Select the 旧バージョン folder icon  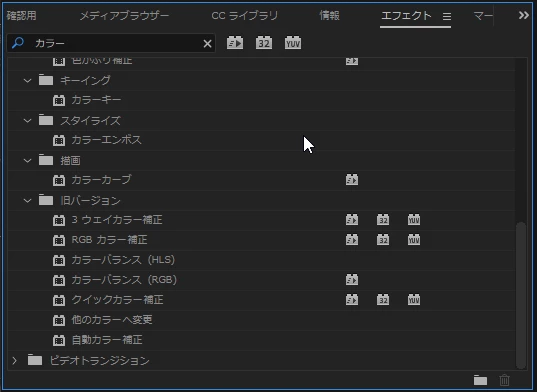[x=46, y=200]
